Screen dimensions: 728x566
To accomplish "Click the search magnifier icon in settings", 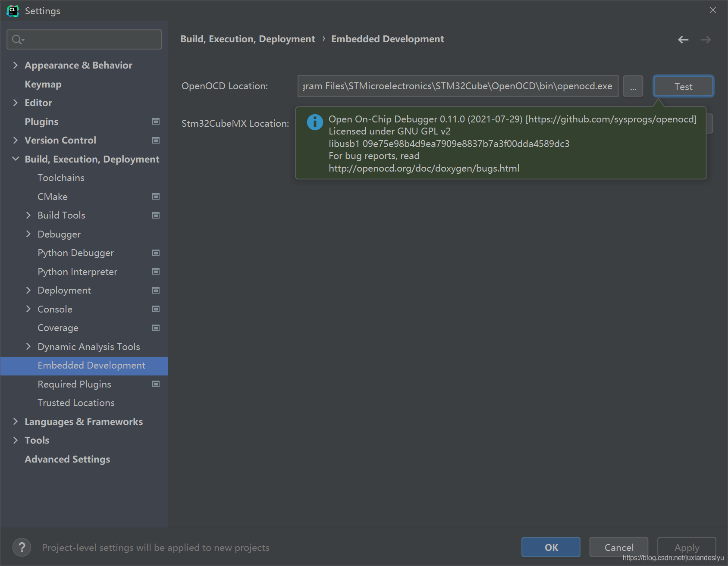I will (x=18, y=40).
